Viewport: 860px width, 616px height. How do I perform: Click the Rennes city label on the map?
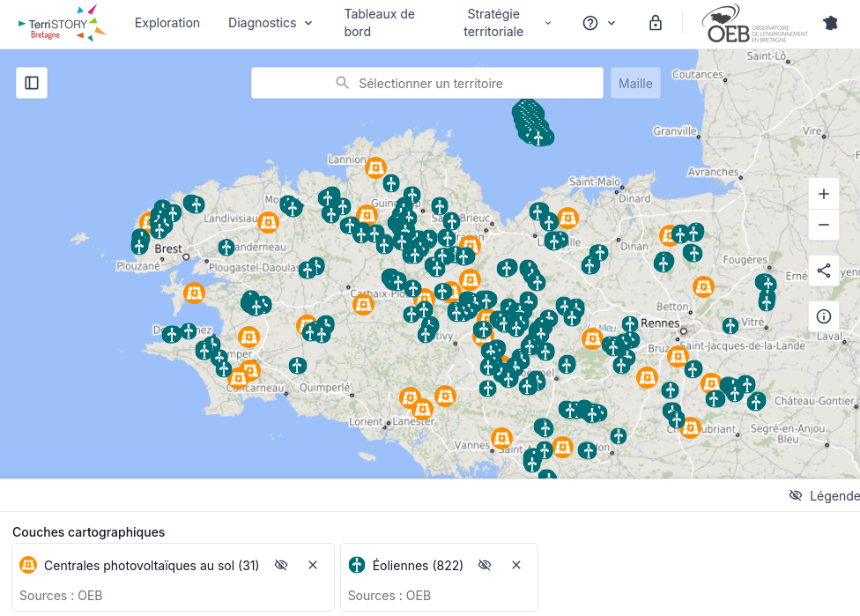660,323
